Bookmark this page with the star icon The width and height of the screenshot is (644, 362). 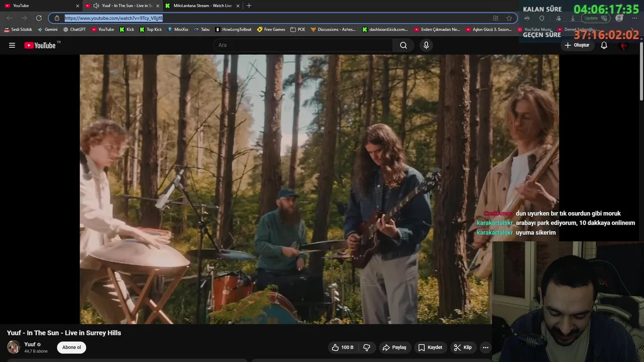(x=509, y=18)
